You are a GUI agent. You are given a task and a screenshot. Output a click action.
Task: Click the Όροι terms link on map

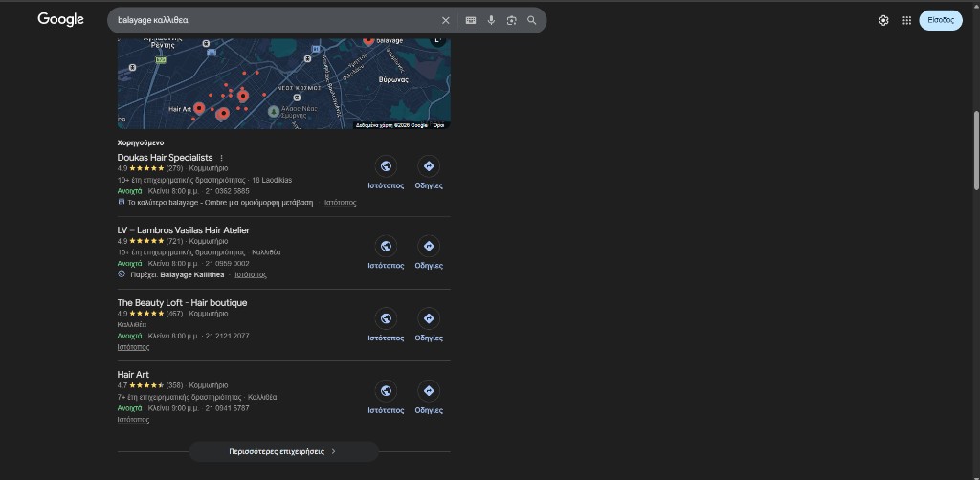[x=438, y=125]
